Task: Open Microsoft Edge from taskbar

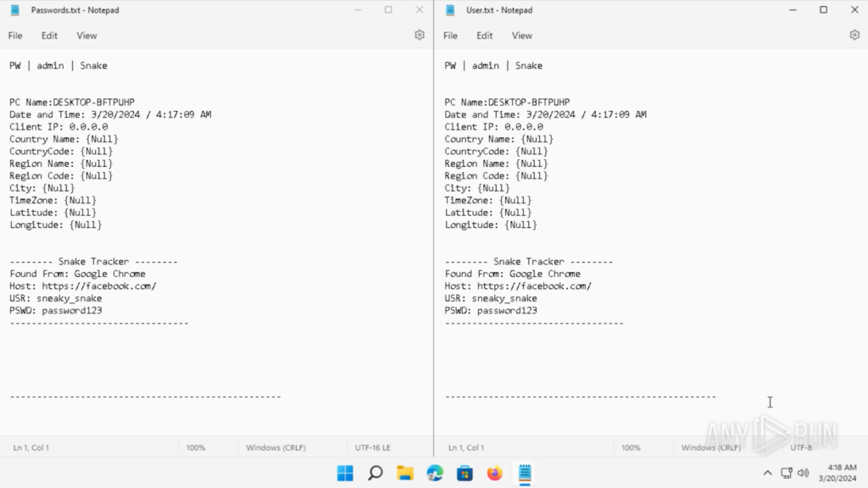Action: [x=435, y=474]
